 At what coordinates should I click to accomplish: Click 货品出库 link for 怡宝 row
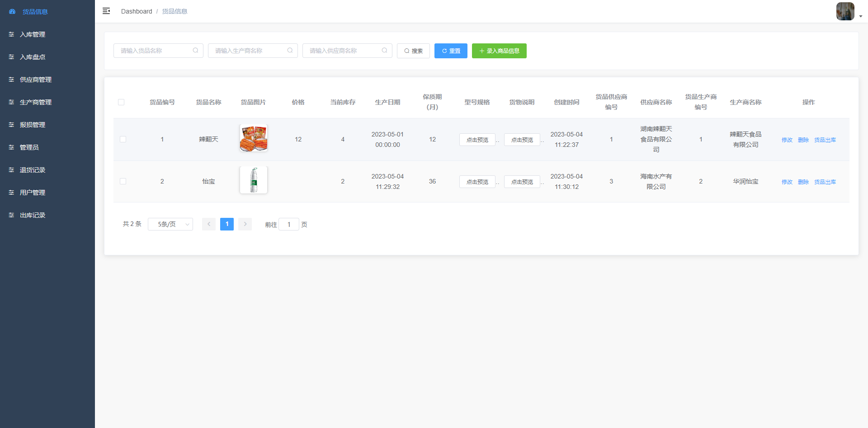[825, 182]
